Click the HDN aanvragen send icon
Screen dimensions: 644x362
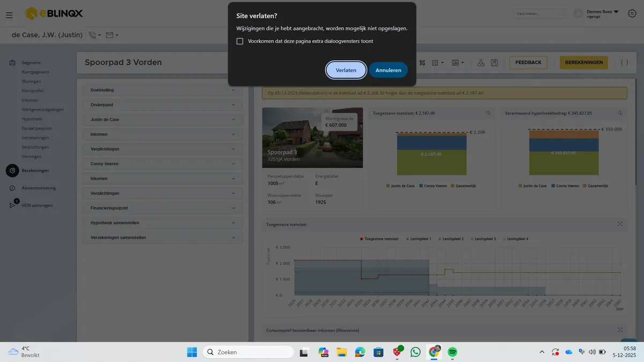[12, 205]
